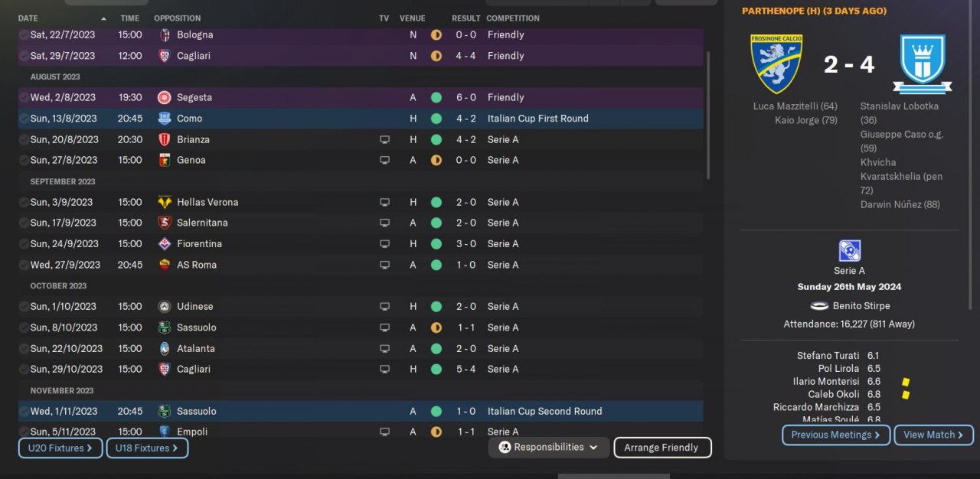Open the U18 Fixtures page
Screen dimensions: 980x479
[x=147, y=448]
